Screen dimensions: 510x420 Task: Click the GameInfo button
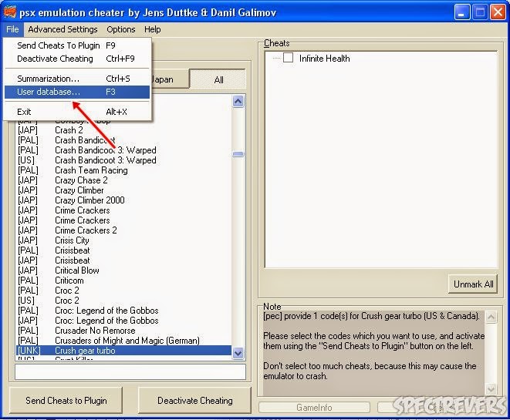pos(314,408)
